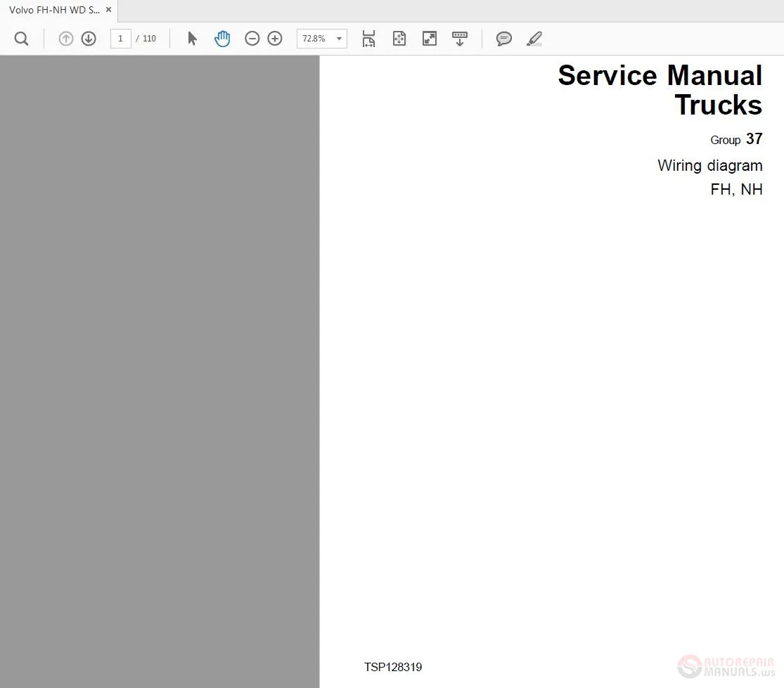Image resolution: width=784 pixels, height=688 pixels.
Task: Switch to Volvo FH-NH WD document tab
Action: coord(54,10)
